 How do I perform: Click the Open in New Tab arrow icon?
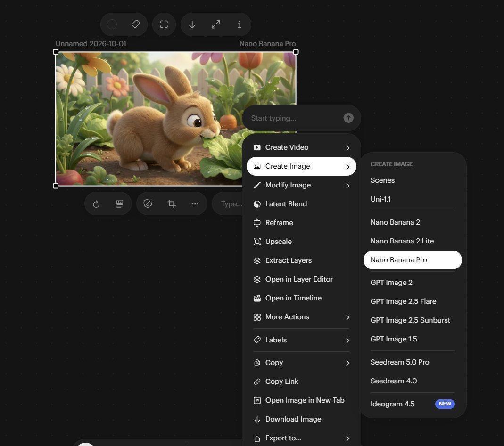257,400
